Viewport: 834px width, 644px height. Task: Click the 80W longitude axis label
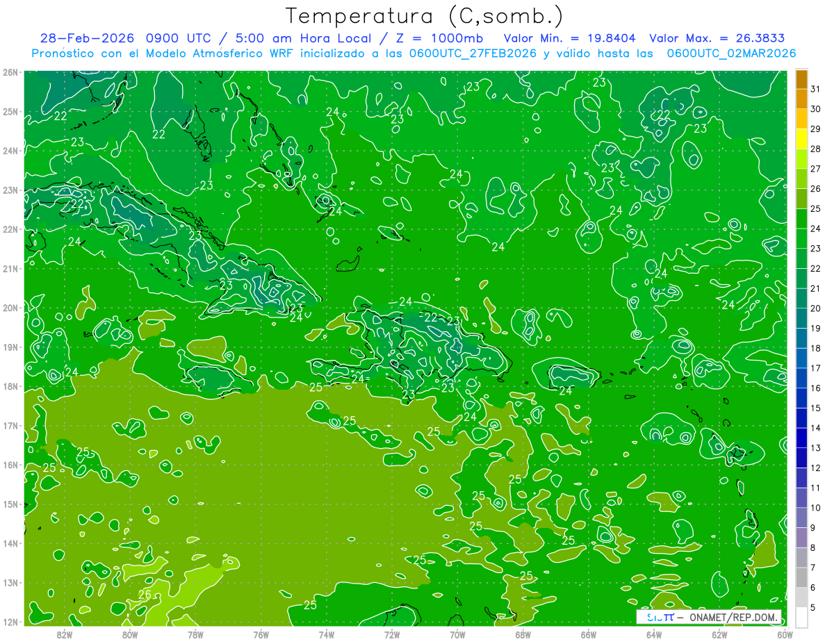click(129, 634)
